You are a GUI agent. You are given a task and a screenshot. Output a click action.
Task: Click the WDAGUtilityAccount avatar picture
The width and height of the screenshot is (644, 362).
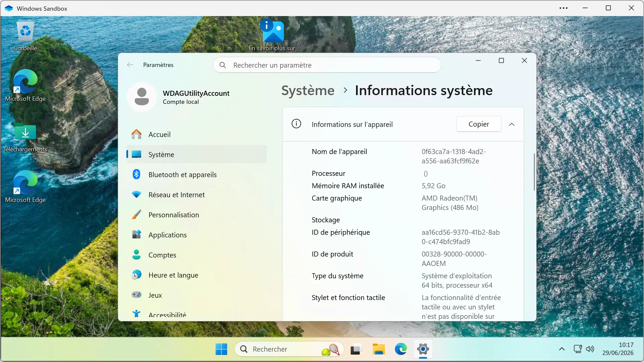[142, 97]
